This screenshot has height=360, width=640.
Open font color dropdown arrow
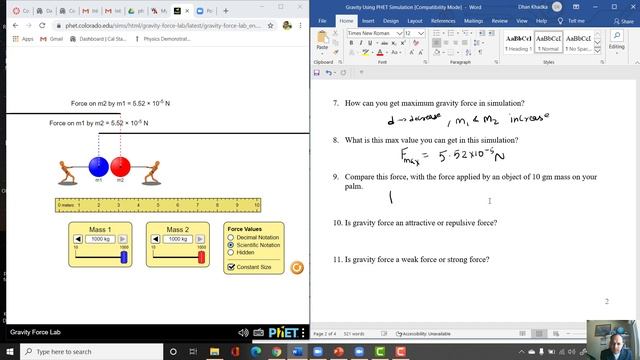(386, 53)
